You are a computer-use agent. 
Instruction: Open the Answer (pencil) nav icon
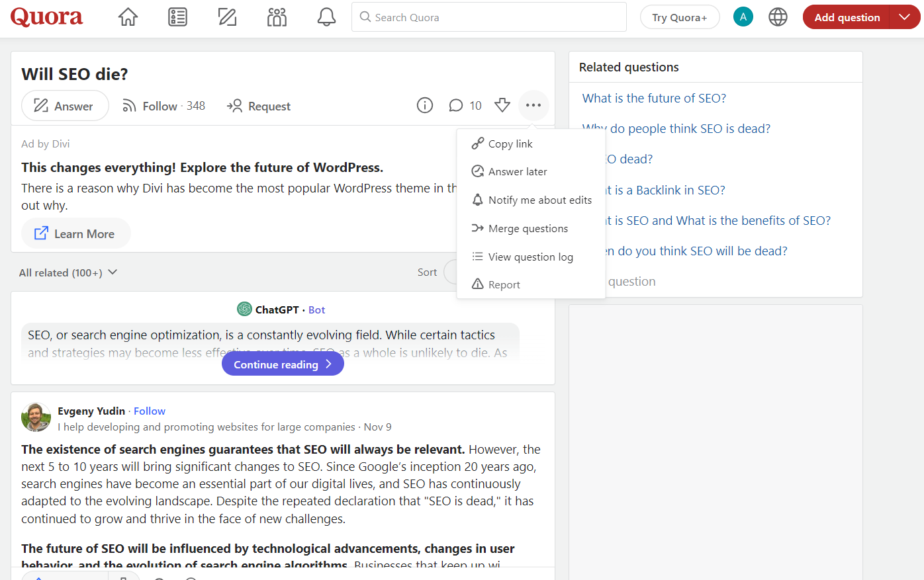pos(227,17)
